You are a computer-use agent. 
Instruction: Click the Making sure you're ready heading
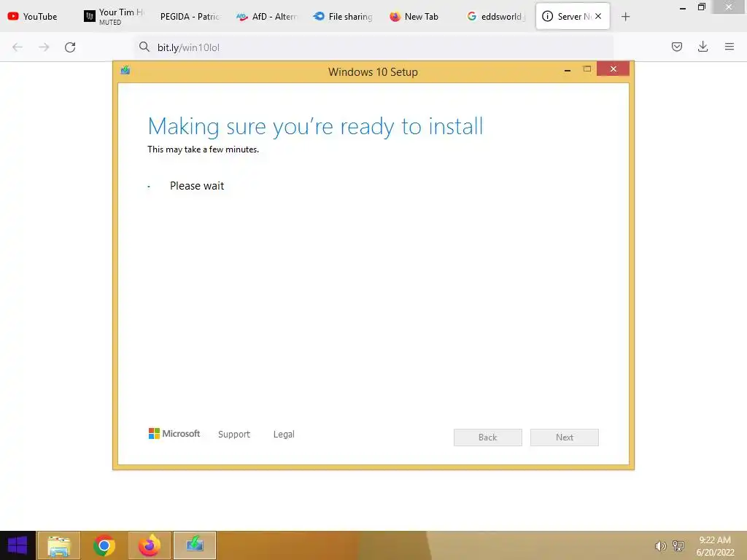click(315, 127)
